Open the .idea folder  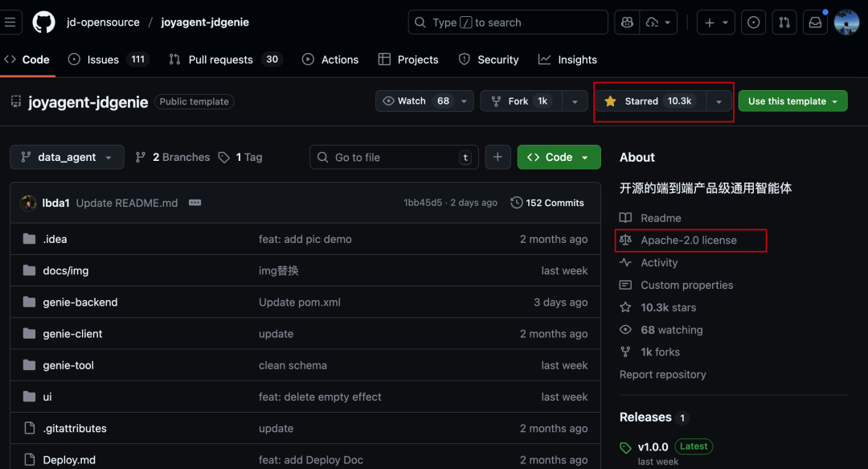(x=55, y=239)
